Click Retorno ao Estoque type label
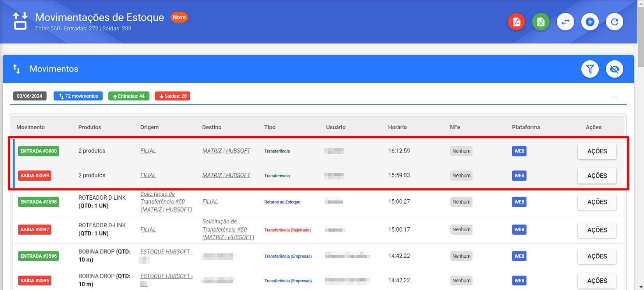Screen dimensions: 644x290 coord(282,202)
